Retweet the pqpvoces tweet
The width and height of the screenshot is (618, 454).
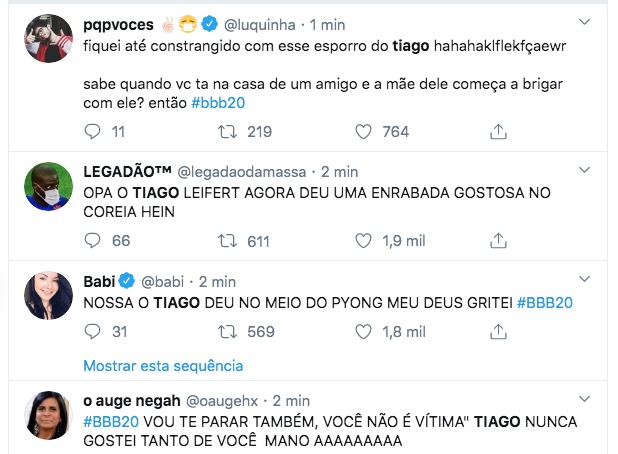229,131
